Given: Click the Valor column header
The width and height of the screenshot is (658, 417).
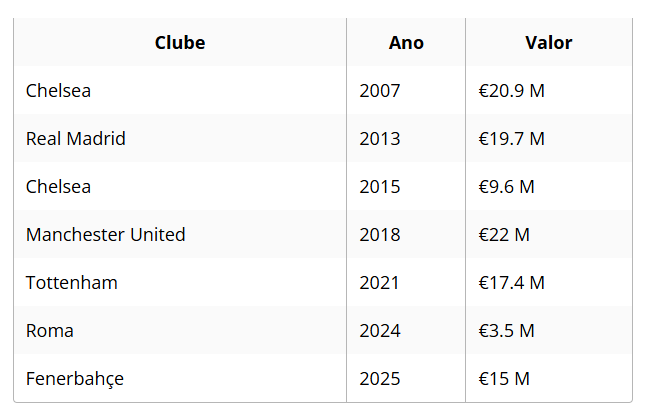Looking at the screenshot, I should pyautogui.click(x=548, y=43).
